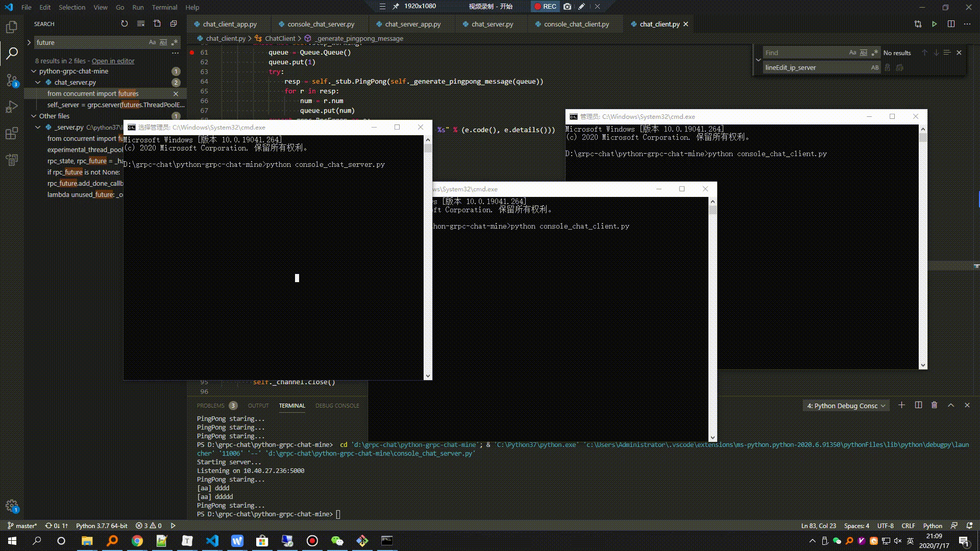980x551 pixels.
Task: Enable regex matching in the Find widget
Action: coord(874,53)
